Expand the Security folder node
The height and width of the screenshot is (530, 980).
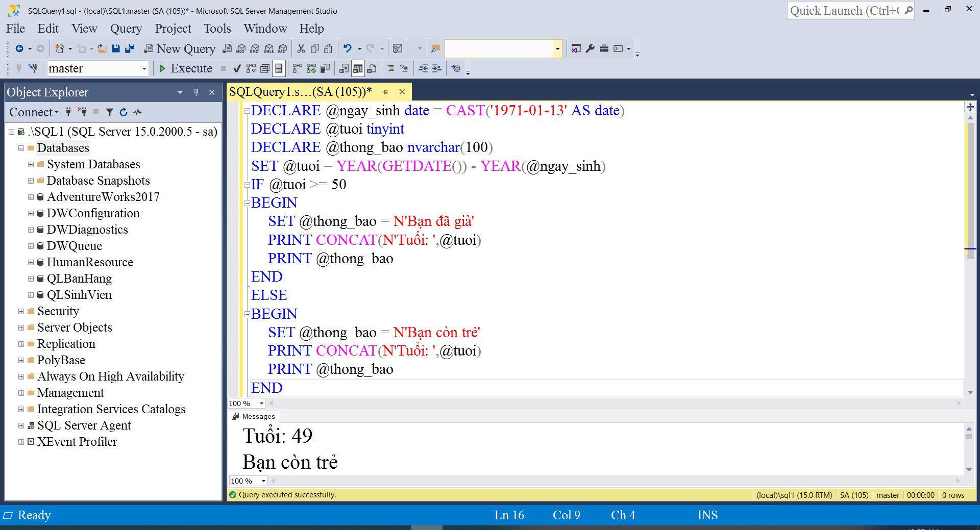point(21,311)
